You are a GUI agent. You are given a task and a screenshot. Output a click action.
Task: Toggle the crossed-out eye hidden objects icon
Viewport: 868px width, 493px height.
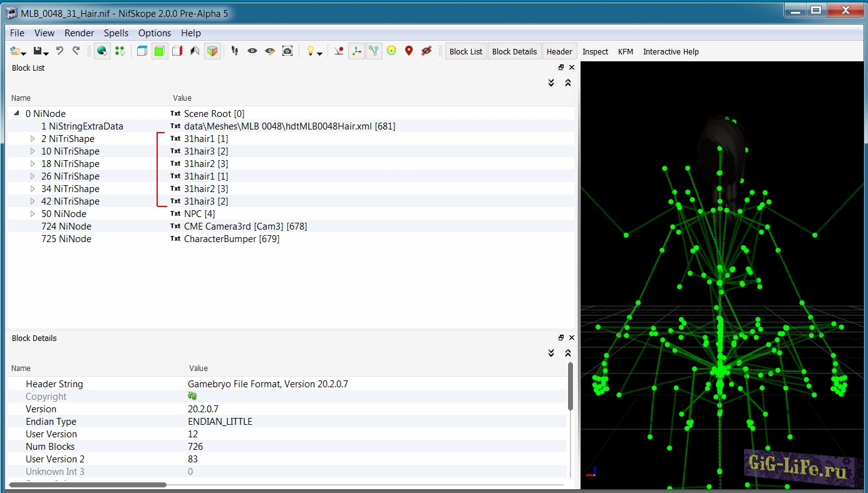426,51
